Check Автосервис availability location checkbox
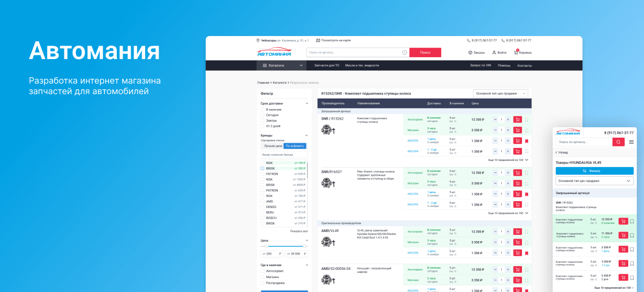The image size is (644, 292). 262,271
